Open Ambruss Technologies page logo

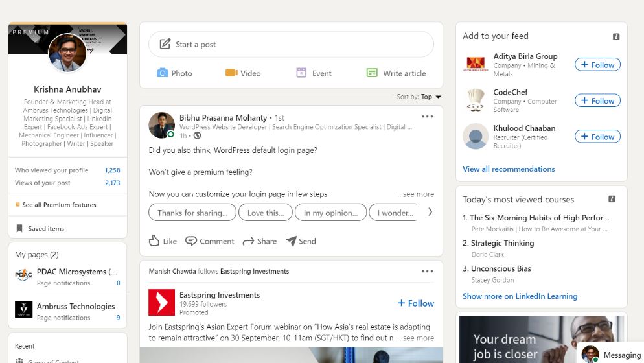point(23,310)
